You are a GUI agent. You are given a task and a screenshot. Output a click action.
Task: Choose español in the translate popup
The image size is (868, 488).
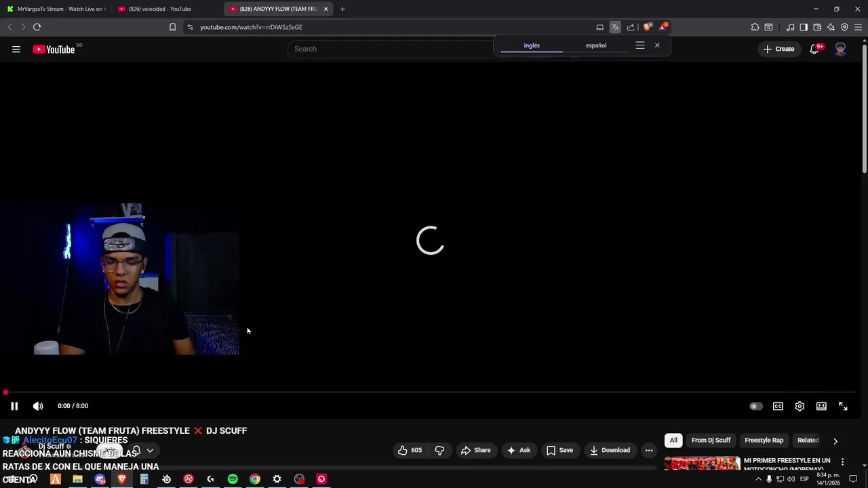[596, 45]
